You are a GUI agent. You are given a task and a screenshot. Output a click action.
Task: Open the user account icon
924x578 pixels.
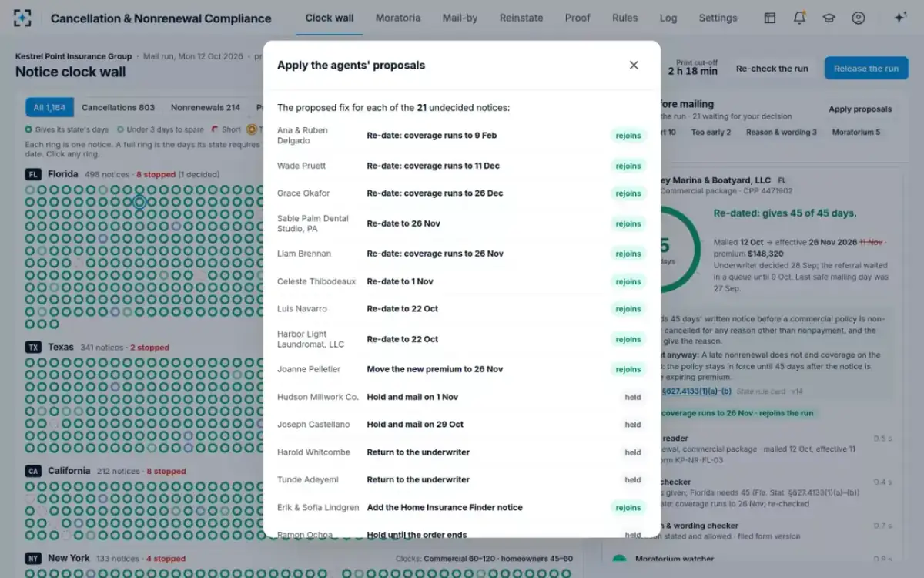(x=859, y=18)
